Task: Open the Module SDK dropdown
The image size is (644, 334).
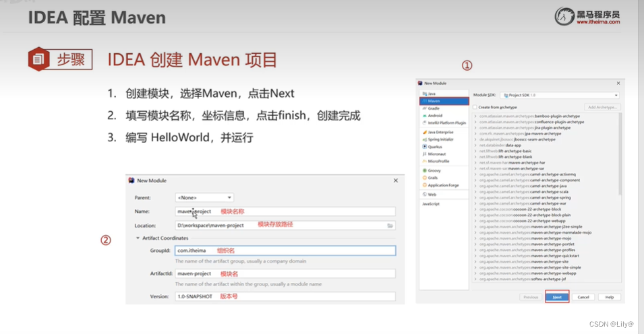Action: (560, 95)
